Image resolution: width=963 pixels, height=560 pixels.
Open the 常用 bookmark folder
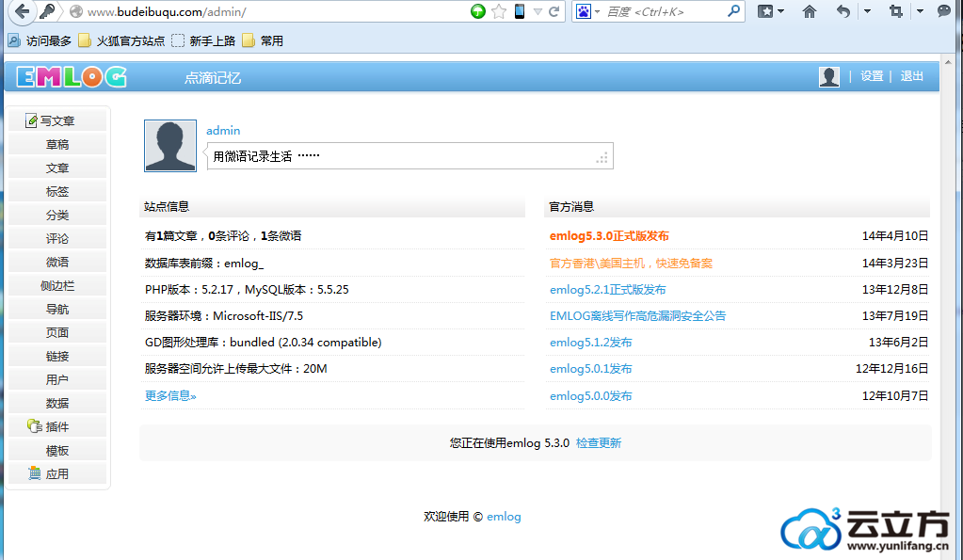click(x=263, y=41)
